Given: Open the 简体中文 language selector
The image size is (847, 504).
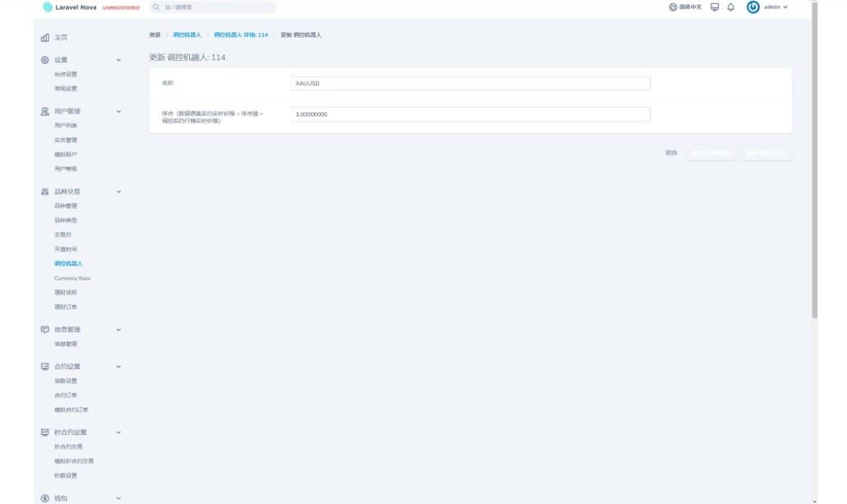Looking at the screenshot, I should pos(685,7).
